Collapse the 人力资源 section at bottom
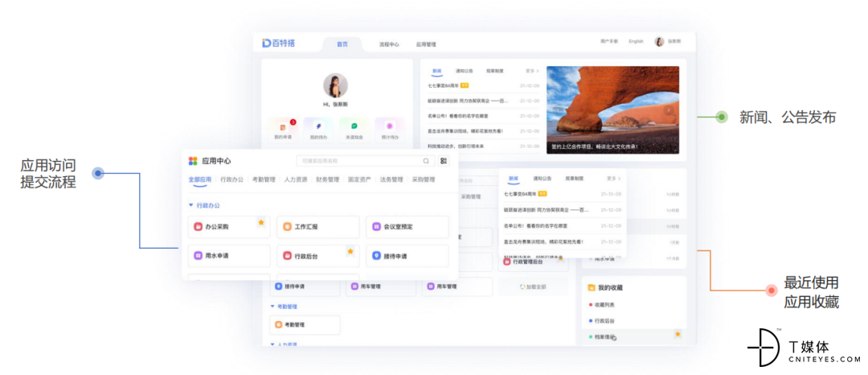 (272, 344)
